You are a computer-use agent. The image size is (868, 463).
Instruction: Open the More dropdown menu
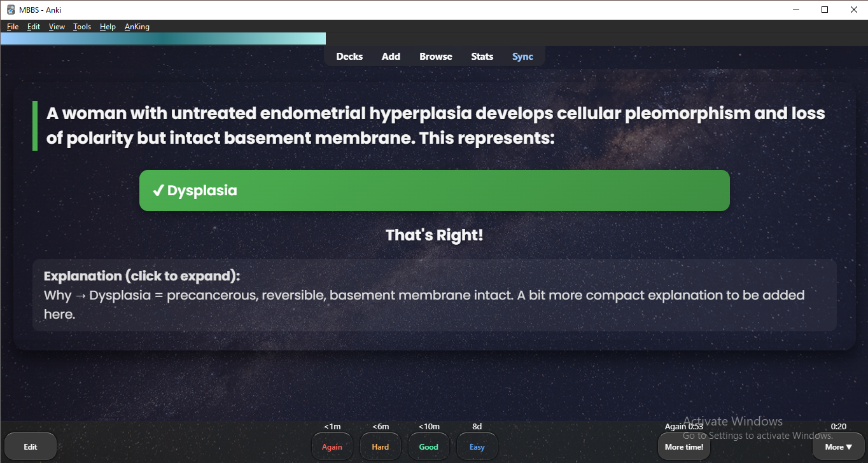[838, 447]
